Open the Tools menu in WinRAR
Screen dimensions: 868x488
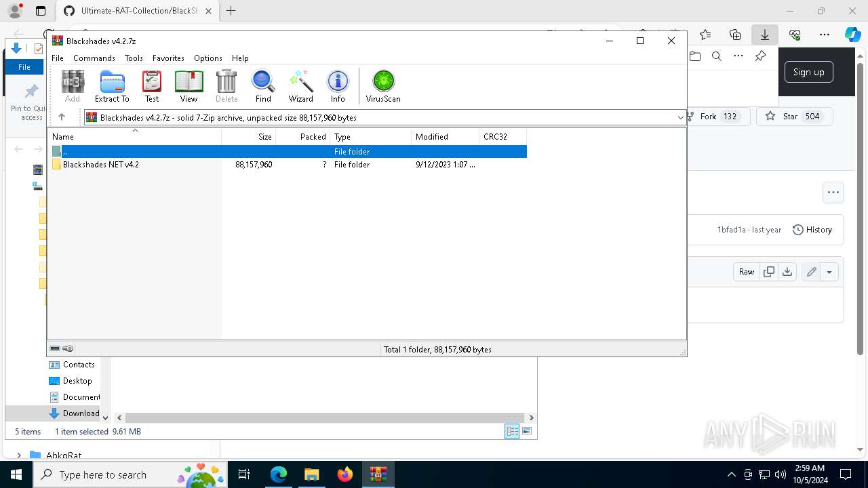click(x=134, y=58)
